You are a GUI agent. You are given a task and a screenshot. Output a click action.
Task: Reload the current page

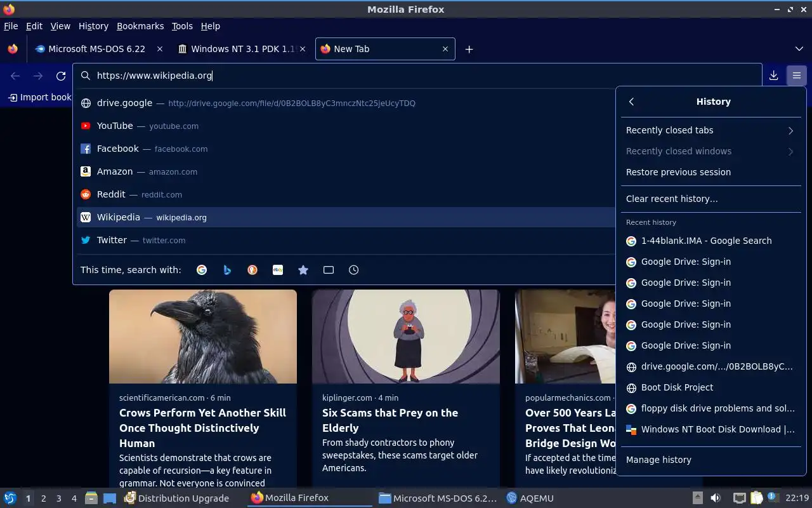[61, 76]
